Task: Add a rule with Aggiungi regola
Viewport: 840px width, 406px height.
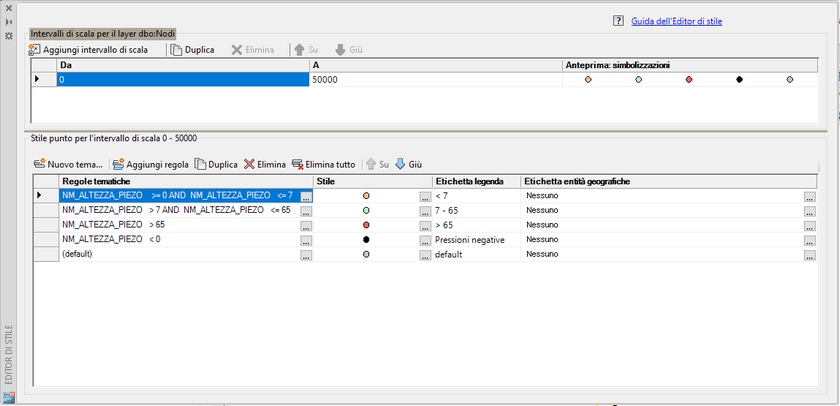Action: tap(150, 164)
